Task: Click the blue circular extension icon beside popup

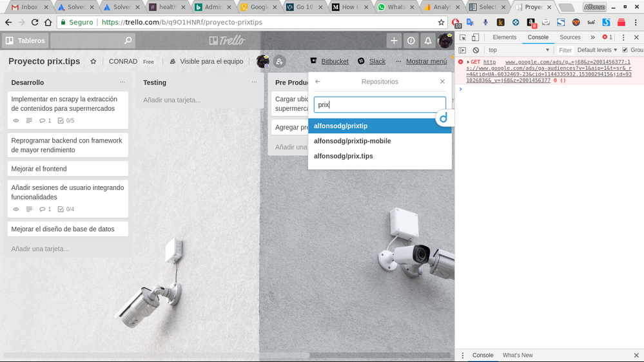Action: (444, 119)
